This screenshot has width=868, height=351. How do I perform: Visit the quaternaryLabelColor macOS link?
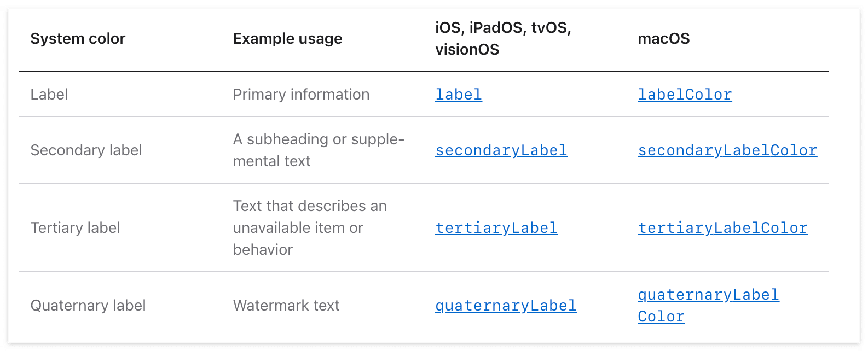[x=708, y=306]
